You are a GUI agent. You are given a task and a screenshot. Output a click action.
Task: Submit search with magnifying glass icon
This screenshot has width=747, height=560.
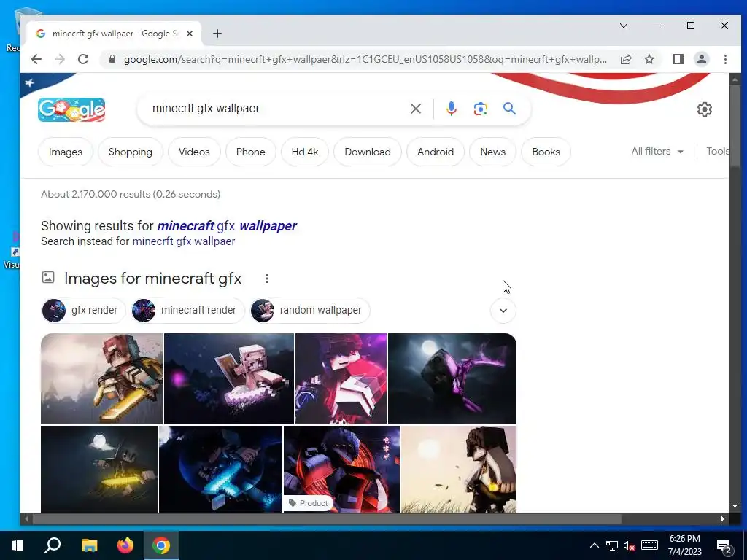(509, 109)
